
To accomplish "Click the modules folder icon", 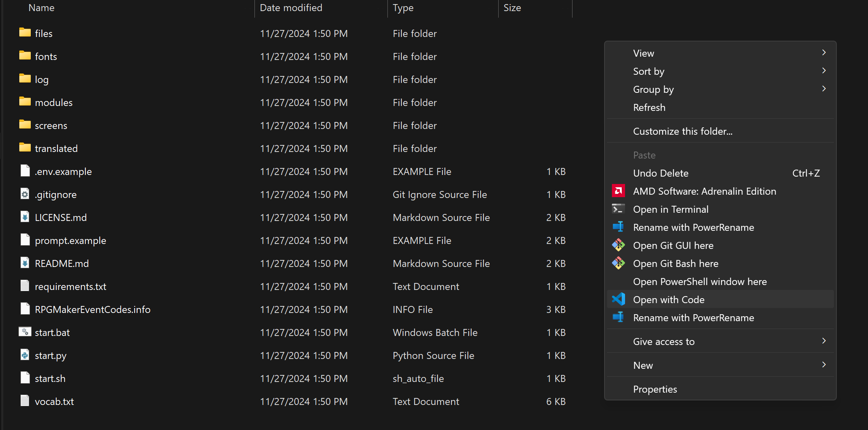I will [x=25, y=101].
